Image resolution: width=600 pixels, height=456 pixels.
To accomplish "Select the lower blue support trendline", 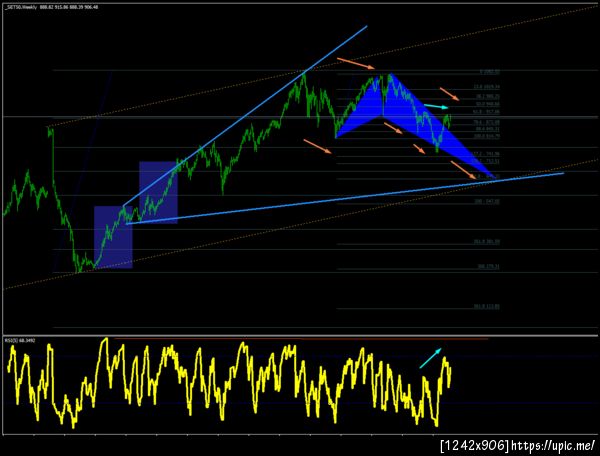I will 345,199.
